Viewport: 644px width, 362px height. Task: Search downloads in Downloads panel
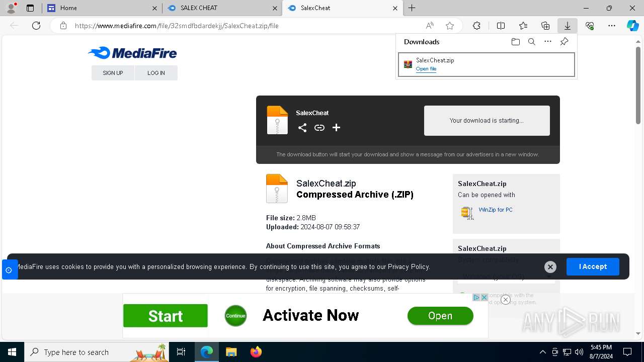coord(531,42)
